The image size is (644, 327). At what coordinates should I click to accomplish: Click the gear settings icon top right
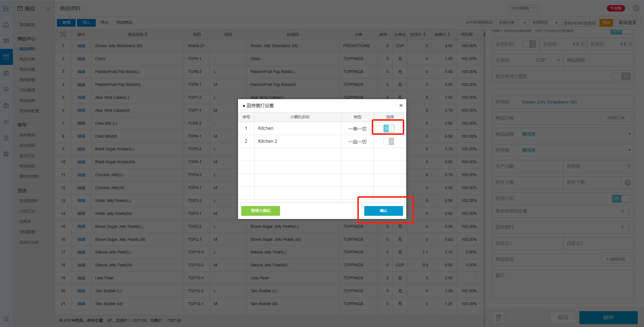pos(636,8)
